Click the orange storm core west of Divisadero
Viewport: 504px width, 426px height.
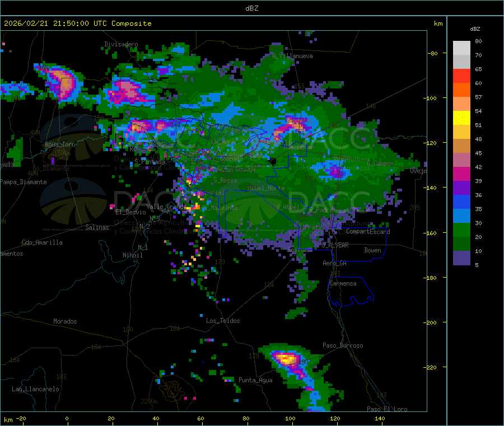point(66,83)
